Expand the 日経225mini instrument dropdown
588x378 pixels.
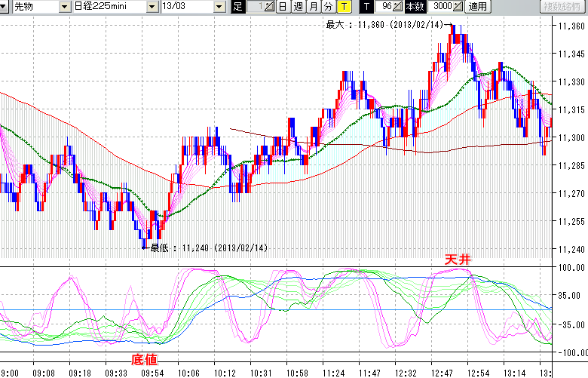(152, 7)
